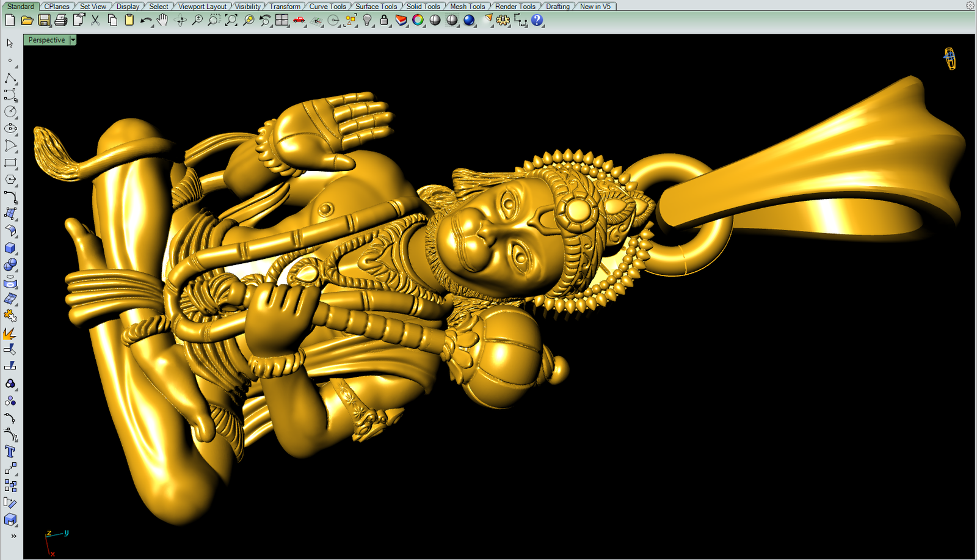Screen dimensions: 977x560
Task: Select Text object T tool
Action: [10, 452]
